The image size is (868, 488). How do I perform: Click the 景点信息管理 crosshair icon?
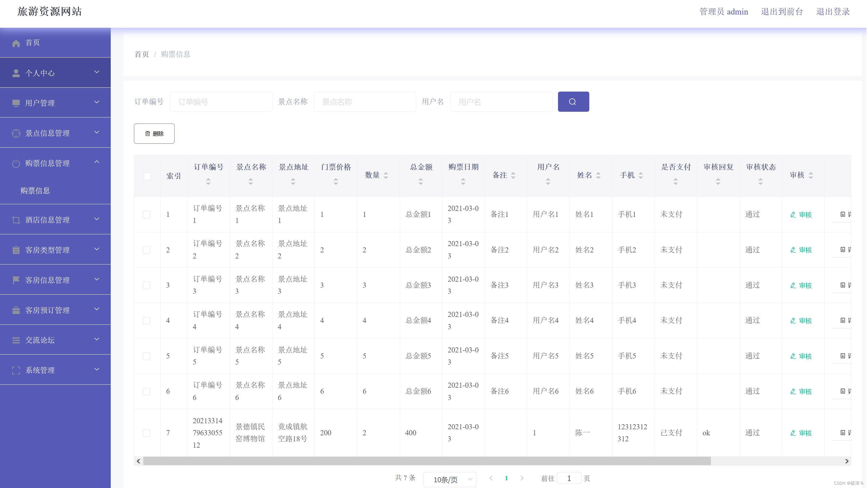(x=16, y=133)
